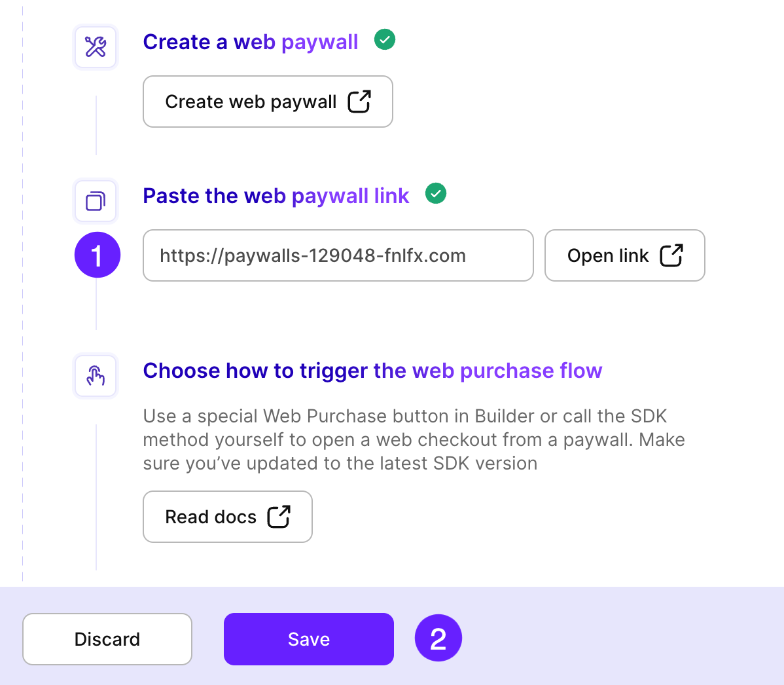Click the "Paste the web paywall link" heading
784x685 pixels.
click(276, 196)
